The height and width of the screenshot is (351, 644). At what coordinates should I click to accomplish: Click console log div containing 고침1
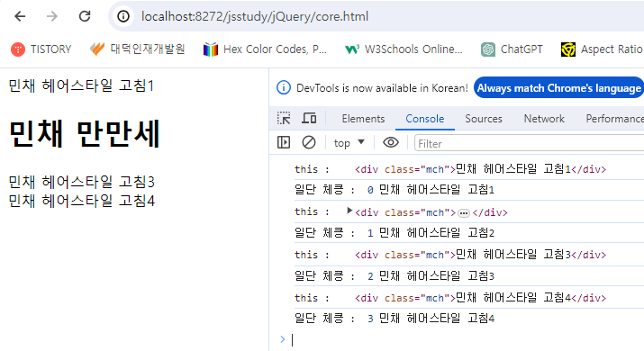click(x=481, y=169)
